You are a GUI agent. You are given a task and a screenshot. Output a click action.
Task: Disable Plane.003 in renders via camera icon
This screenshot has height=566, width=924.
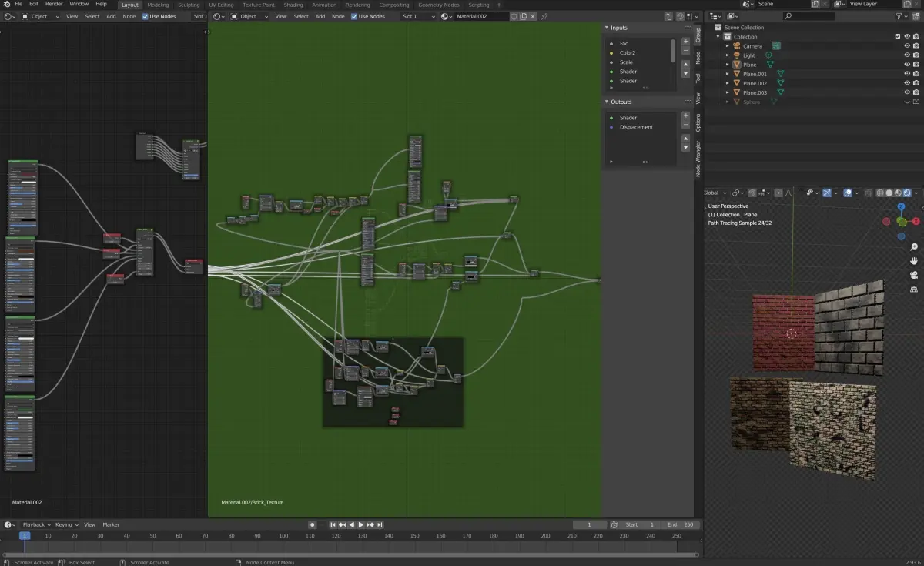click(916, 92)
